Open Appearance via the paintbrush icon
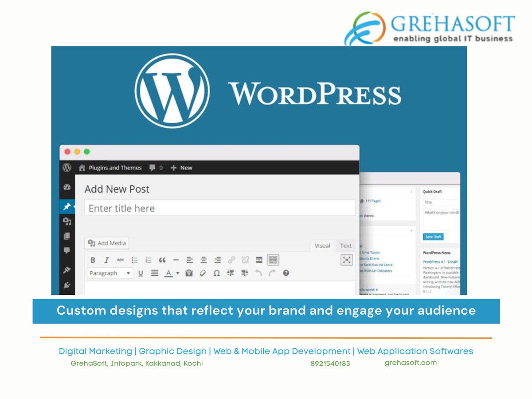Screen dimensions: 532x399 pos(67,269)
